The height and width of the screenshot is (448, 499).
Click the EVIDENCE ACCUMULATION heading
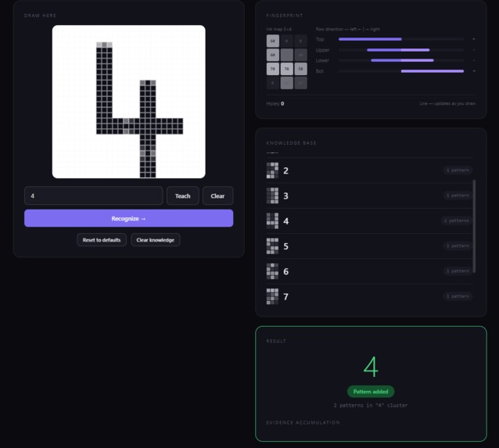click(303, 422)
